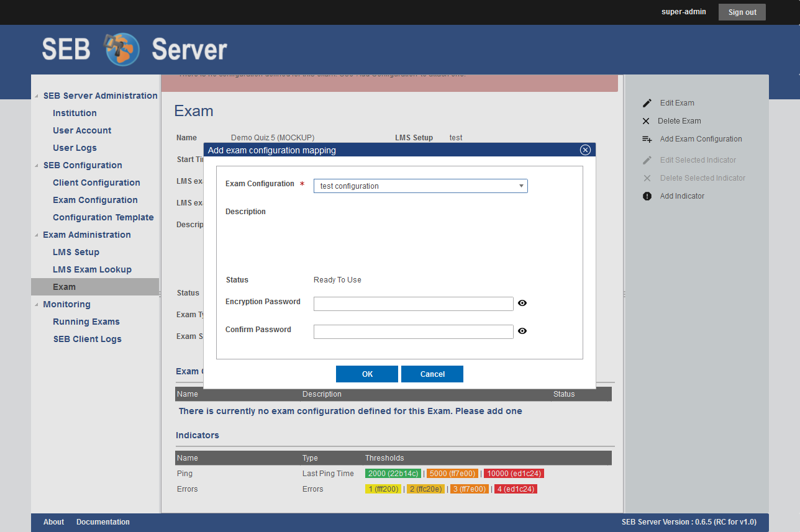Click the Add Exam Configuration icon
Screen dimensions: 800x532
pos(647,139)
